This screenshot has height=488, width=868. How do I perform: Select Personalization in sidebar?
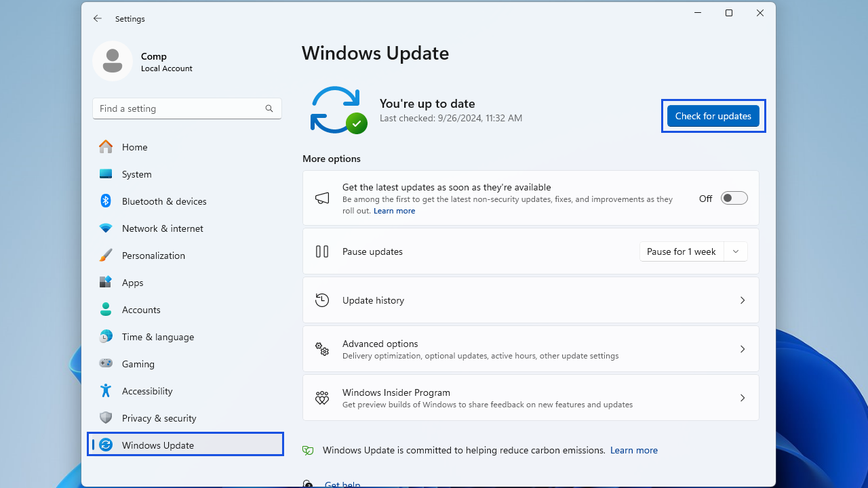click(x=186, y=256)
